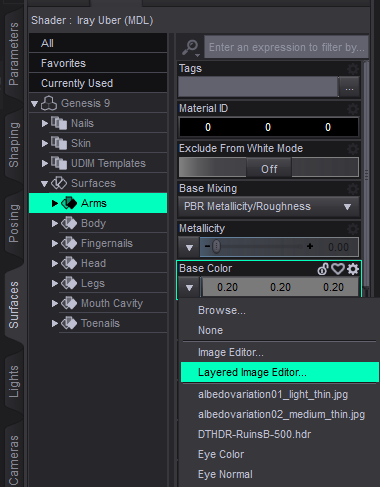Switch to the Shaping side tab
Viewport: 380px width, 487px height.
(x=14, y=145)
